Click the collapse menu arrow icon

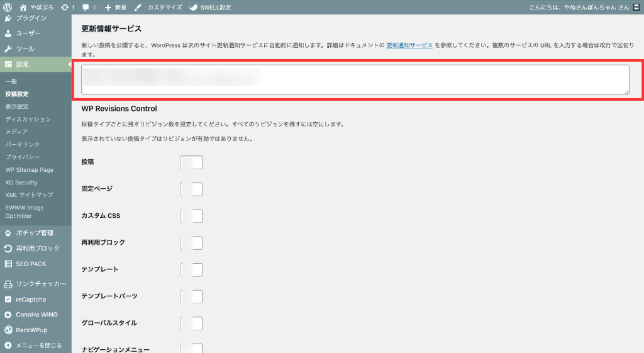(x=8, y=345)
